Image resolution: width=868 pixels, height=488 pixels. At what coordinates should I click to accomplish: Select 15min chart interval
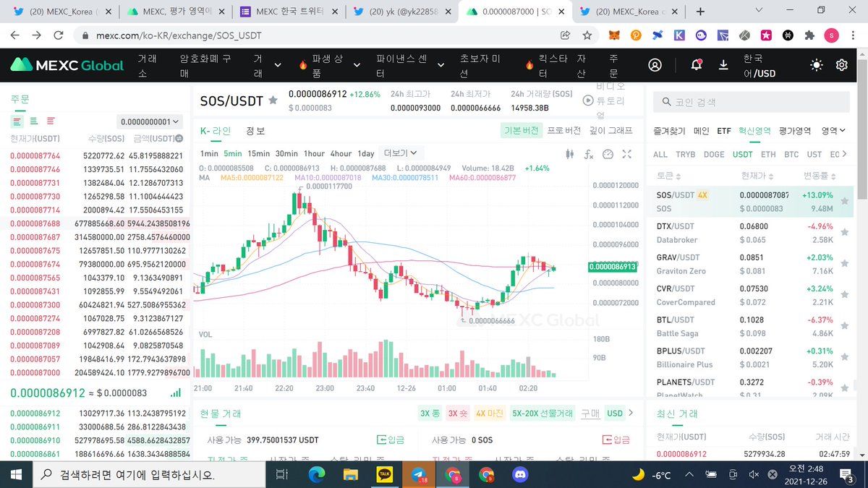[x=258, y=153]
